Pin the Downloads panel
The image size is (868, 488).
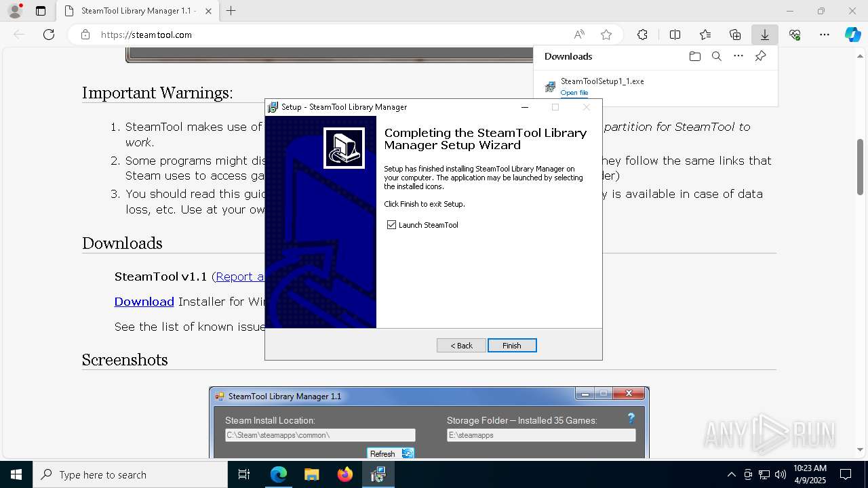coord(760,56)
